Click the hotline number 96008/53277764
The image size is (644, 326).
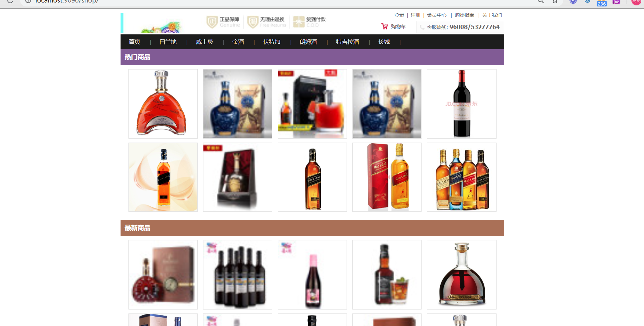pos(474,27)
